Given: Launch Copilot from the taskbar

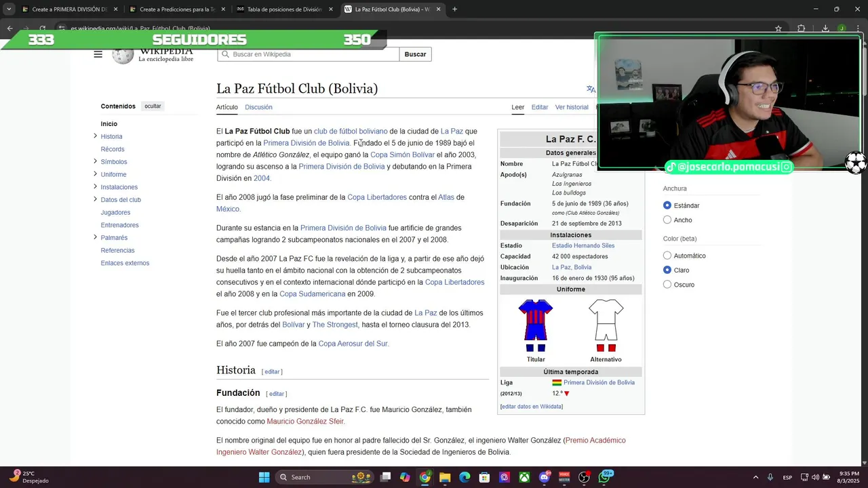Looking at the screenshot, I should [x=405, y=477].
